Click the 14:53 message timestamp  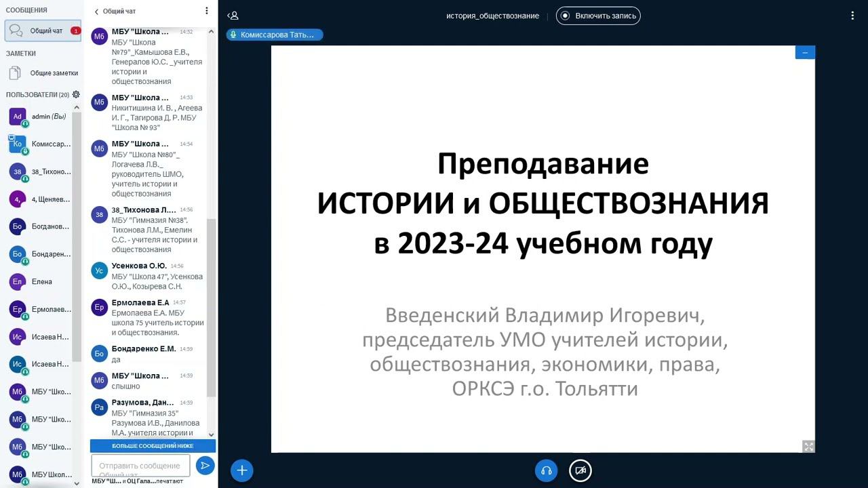click(x=186, y=98)
